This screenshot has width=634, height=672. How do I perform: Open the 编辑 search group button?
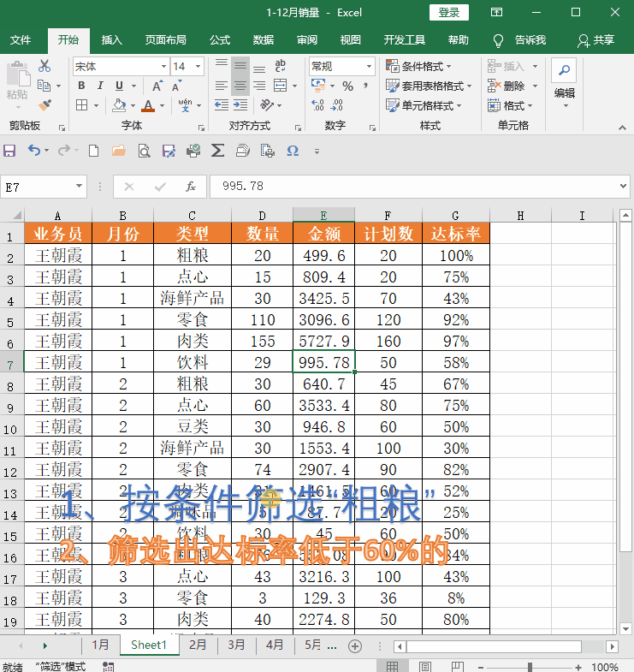coord(564,84)
